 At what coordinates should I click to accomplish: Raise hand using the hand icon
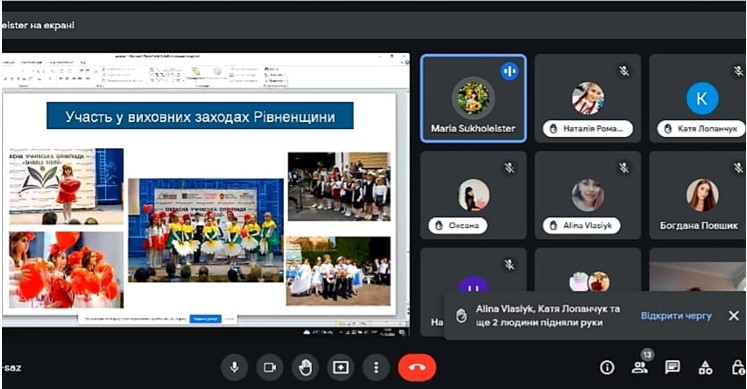(305, 368)
